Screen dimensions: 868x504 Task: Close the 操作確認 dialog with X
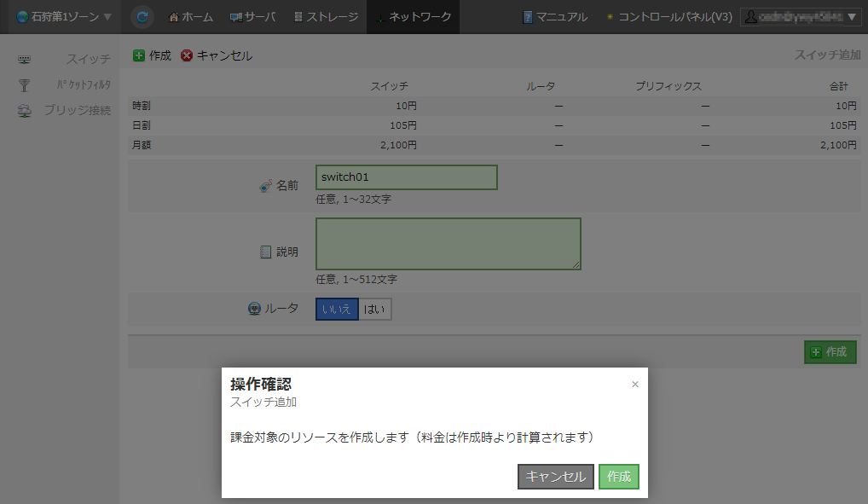(634, 385)
